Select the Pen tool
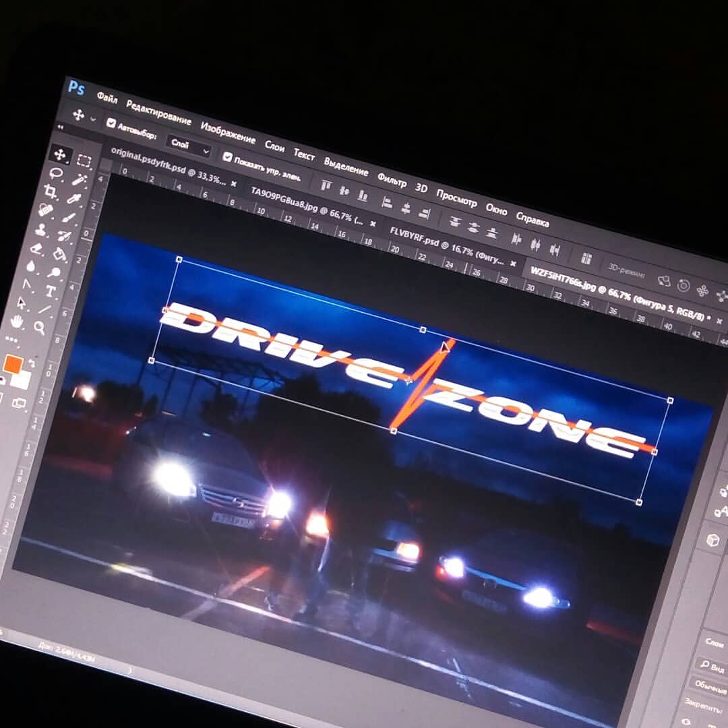 tap(26, 284)
